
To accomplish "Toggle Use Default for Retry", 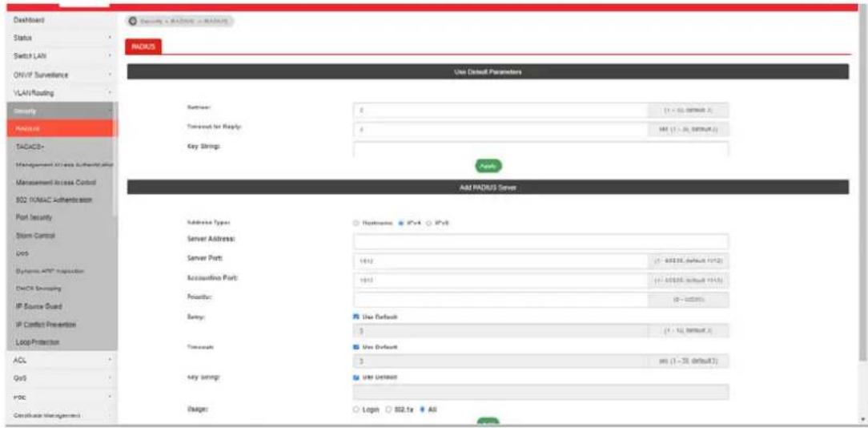I will [x=356, y=317].
